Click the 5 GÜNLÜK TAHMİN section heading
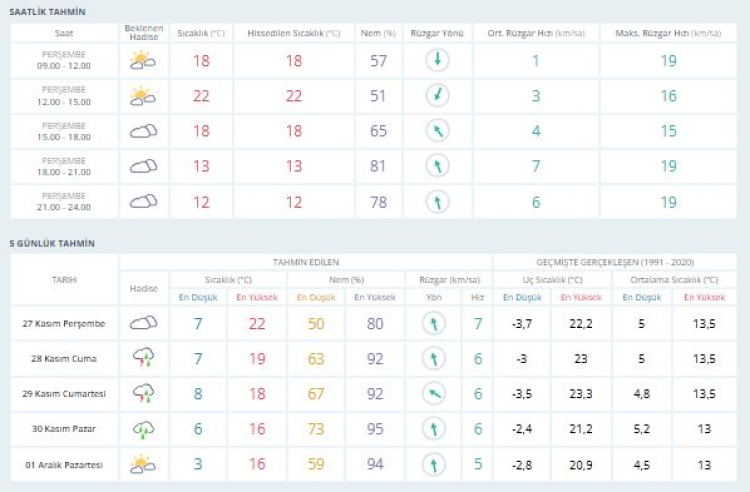Image resolution: width=750 pixels, height=492 pixels. [x=52, y=243]
